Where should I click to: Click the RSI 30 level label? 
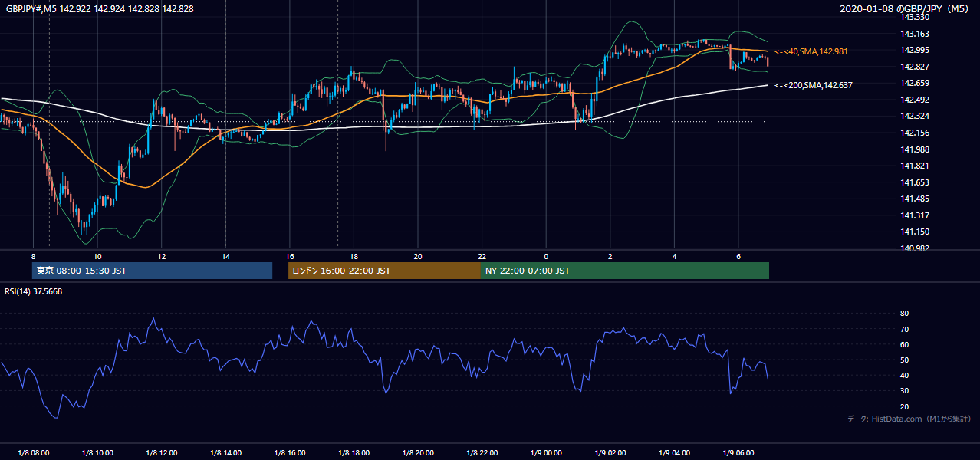904,391
